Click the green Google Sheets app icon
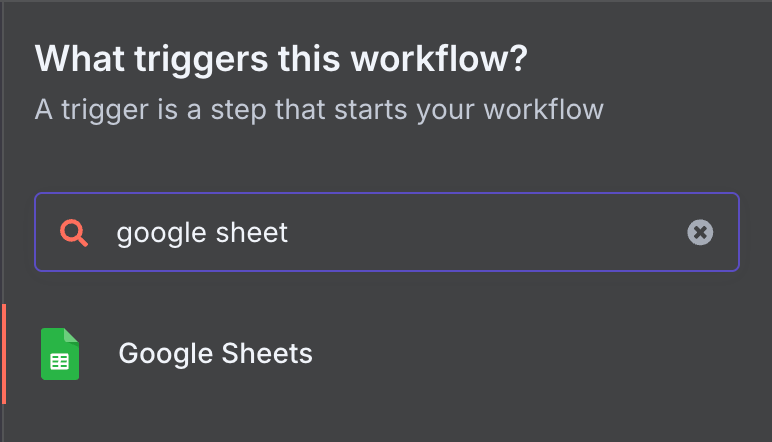Viewport: 772px width, 442px height. coord(60,354)
